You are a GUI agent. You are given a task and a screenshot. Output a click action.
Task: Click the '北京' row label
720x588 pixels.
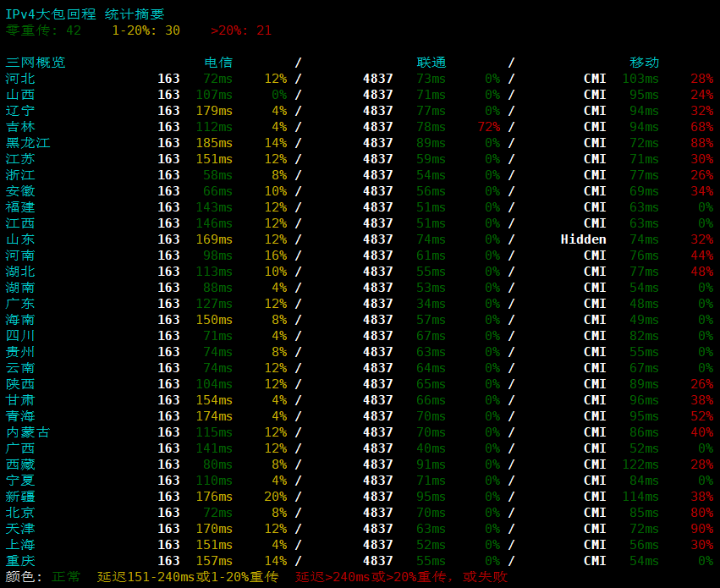point(20,512)
